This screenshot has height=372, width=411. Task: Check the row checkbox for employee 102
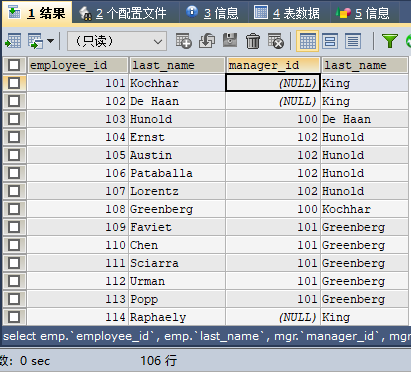point(14,101)
